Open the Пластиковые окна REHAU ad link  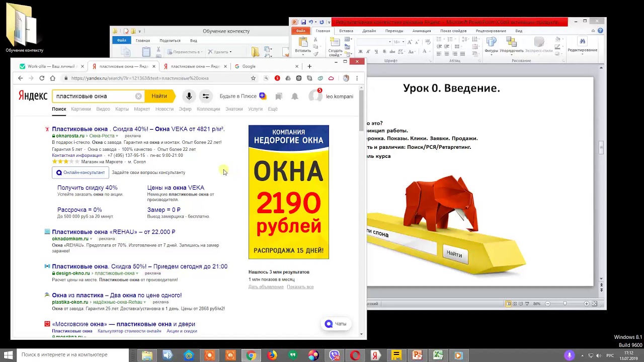(113, 232)
